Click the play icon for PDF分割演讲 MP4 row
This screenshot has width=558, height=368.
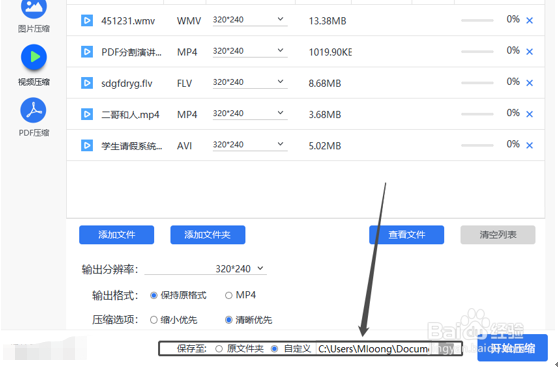click(x=87, y=52)
